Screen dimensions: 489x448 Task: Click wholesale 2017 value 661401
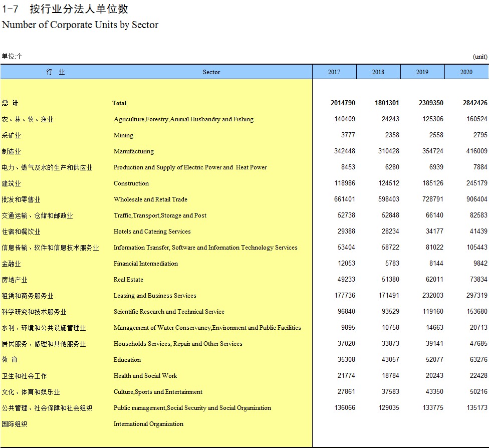click(345, 199)
